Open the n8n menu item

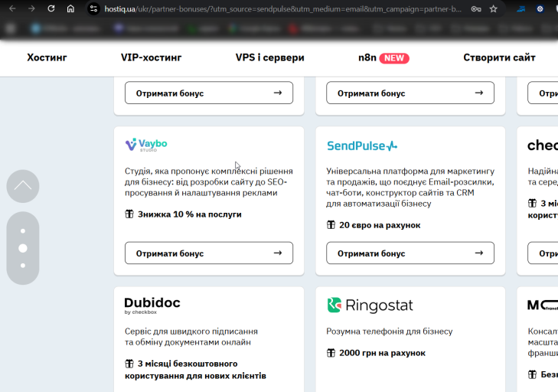[x=367, y=57]
